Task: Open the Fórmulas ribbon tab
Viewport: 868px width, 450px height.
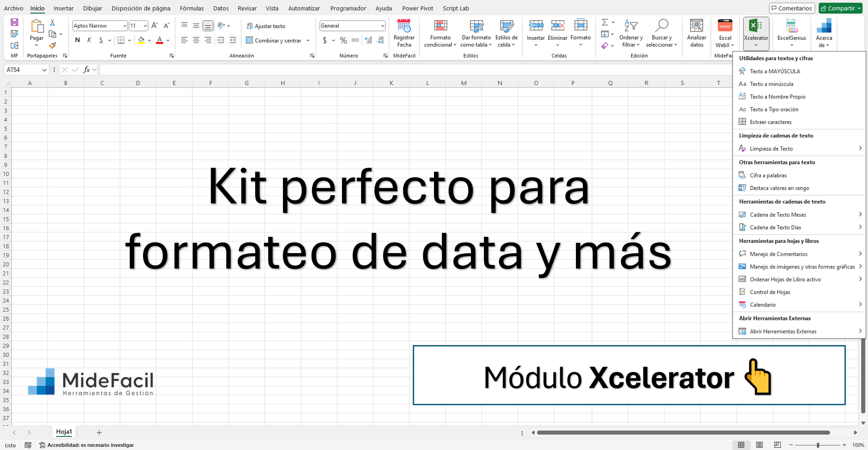Action: point(191,8)
